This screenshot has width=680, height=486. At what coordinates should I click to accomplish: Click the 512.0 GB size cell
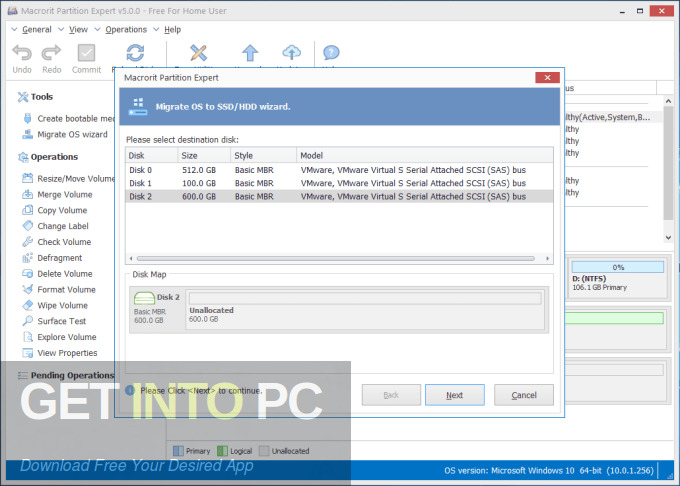click(x=199, y=170)
